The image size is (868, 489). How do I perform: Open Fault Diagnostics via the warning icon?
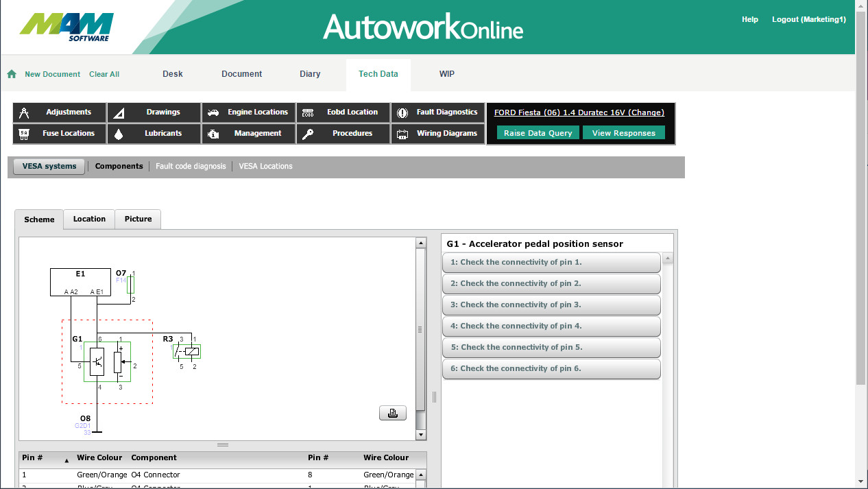402,112
